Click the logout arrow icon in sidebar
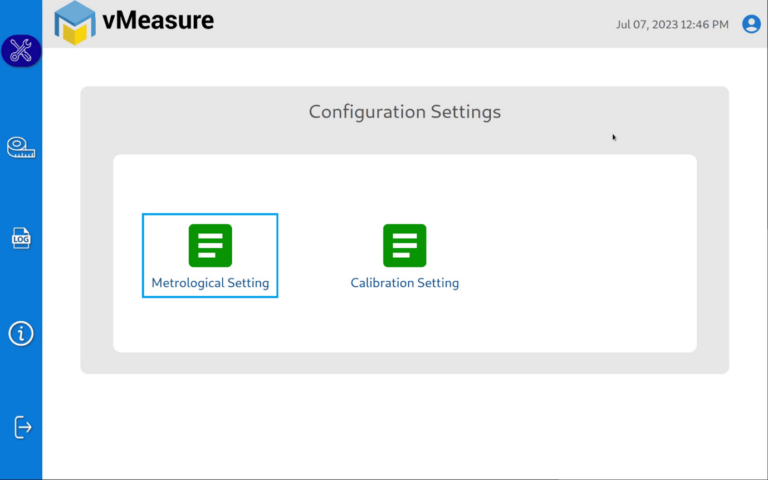768x480 pixels. coord(23,427)
